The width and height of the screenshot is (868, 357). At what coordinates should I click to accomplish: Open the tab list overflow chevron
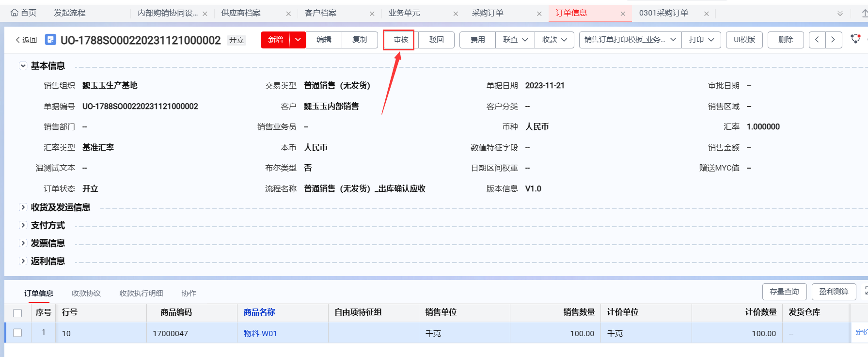pos(840,14)
